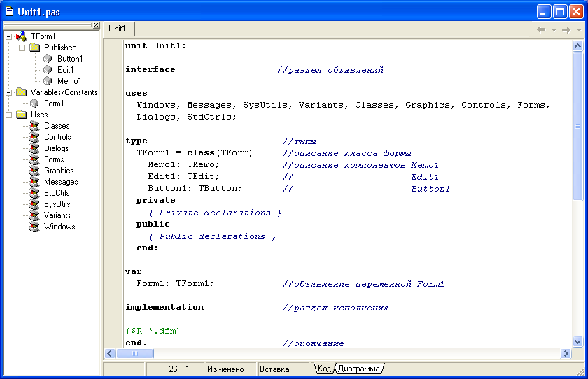Click the horizontal scrollbar right arrow
Screen dimensions: 588x379
tap(566, 354)
